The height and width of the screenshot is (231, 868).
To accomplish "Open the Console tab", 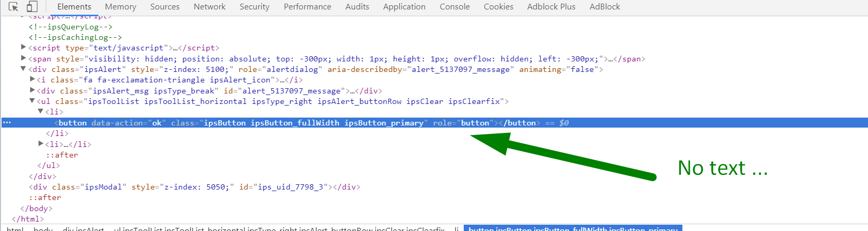I will 455,7.
